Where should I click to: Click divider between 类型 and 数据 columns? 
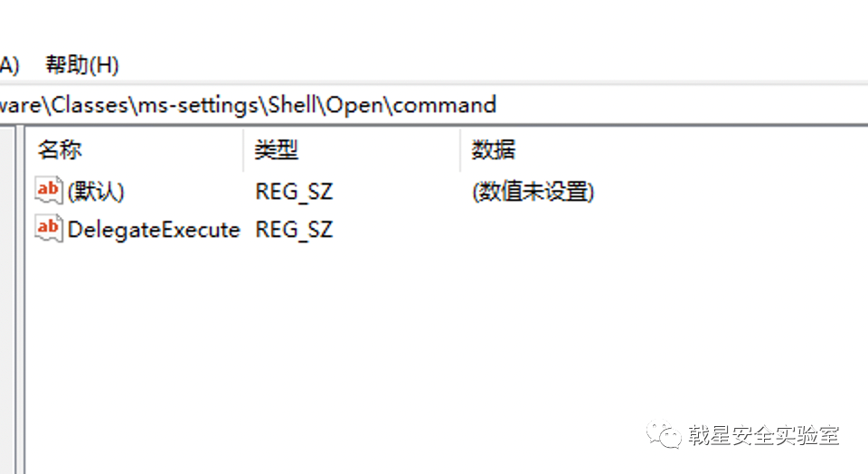[x=460, y=150]
